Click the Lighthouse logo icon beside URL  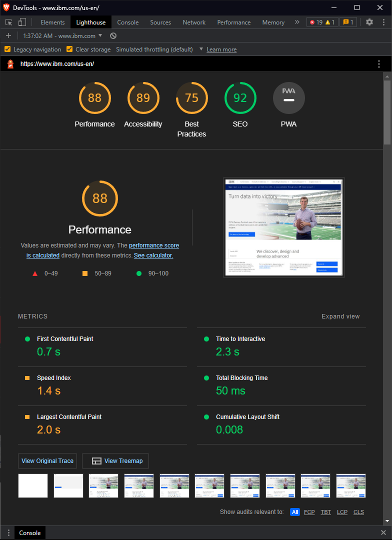(x=10, y=64)
